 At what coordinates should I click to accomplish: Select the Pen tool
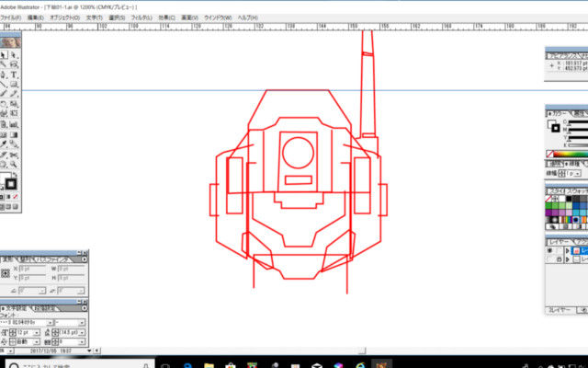(4, 75)
